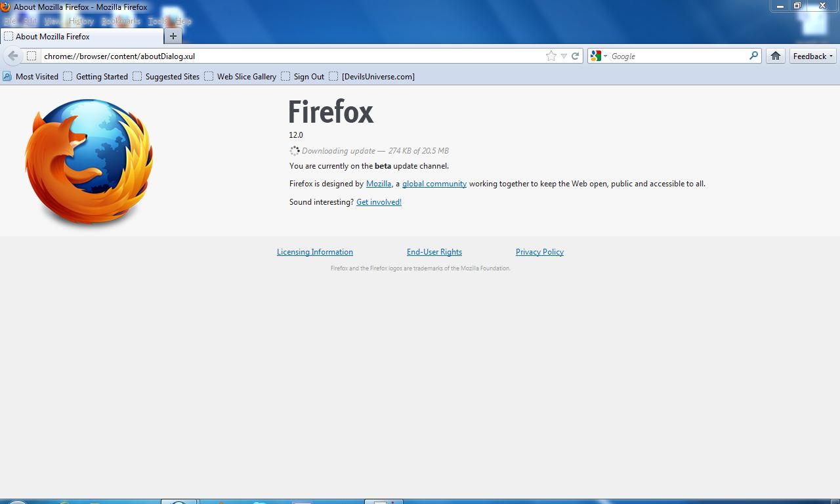Click the Firefox heading title
Screen dimensions: 840x504
[x=331, y=112]
